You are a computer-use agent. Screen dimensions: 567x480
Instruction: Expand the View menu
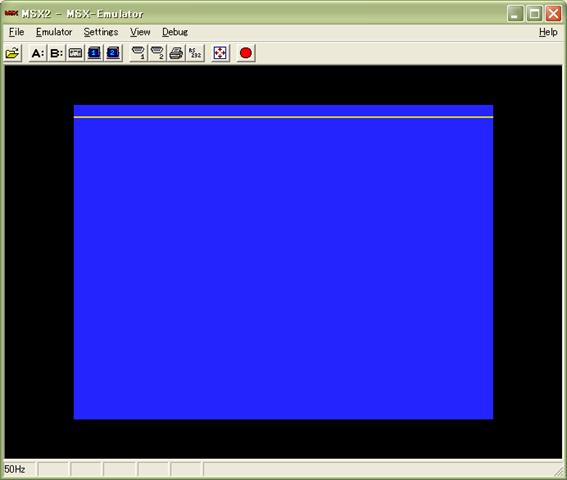[x=140, y=32]
